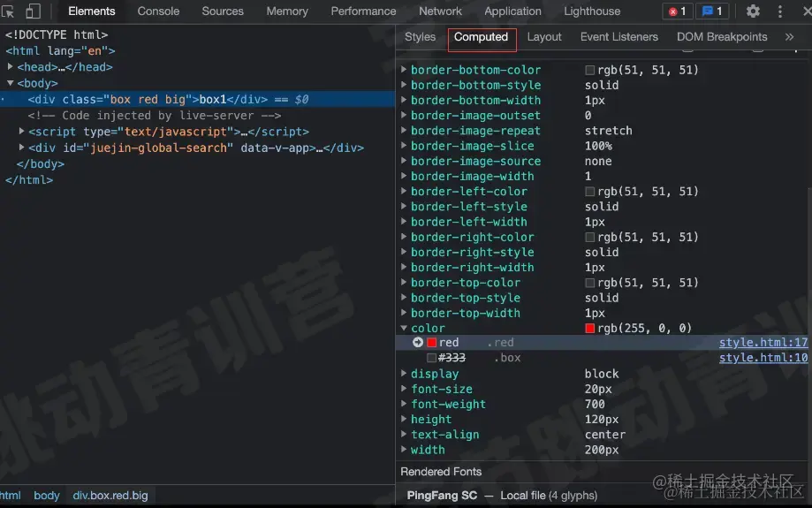Follow the style.html:17 source link
812x508 pixels.
[x=763, y=342]
